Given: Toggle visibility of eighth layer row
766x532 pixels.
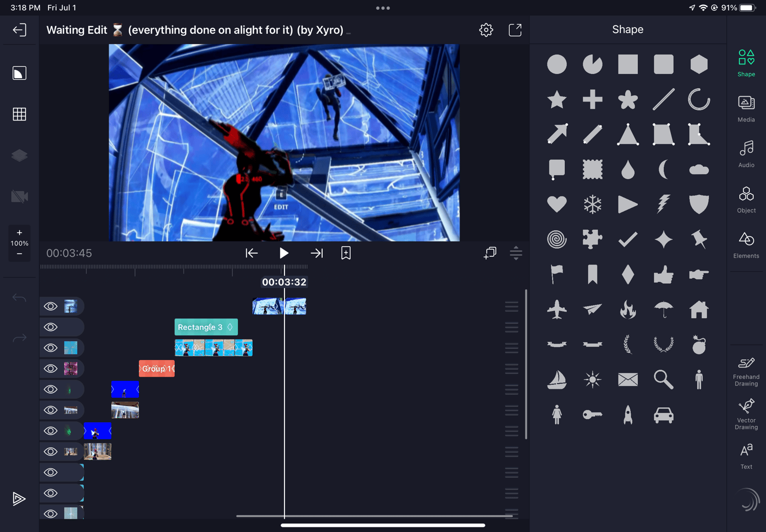Looking at the screenshot, I should (x=51, y=452).
